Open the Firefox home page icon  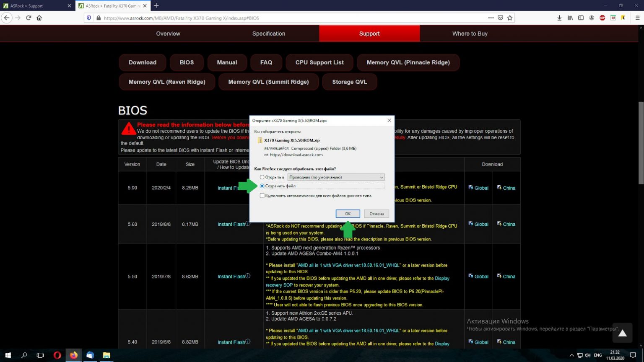coord(39,18)
